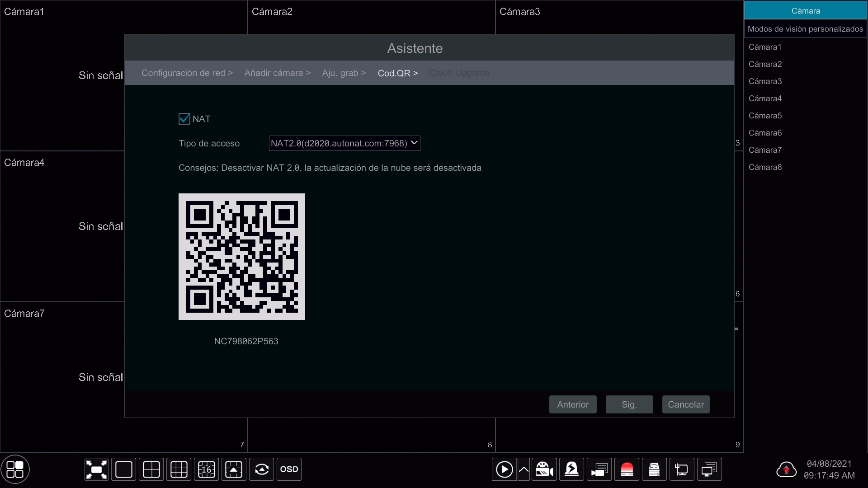Screen dimensions: 868x488
Task: Select Cloud Upgrade wizard step
Action: pyautogui.click(x=459, y=73)
